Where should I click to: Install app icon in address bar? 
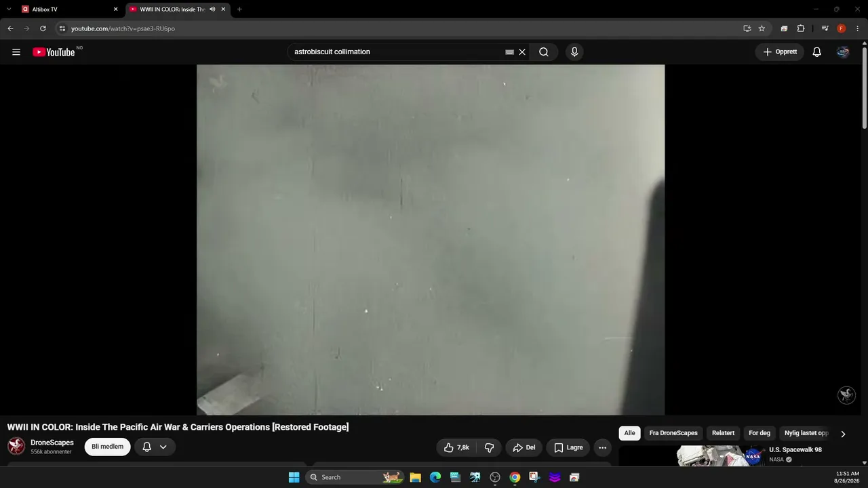click(747, 28)
